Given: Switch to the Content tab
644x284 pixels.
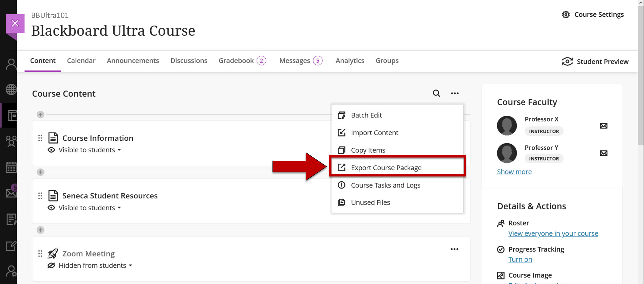Looking at the screenshot, I should [x=43, y=61].
